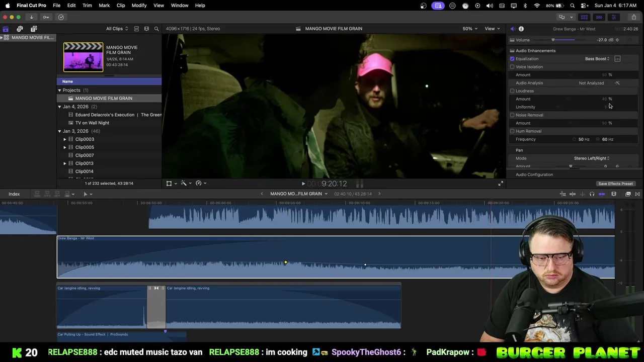
Task: Show the Titles and Generators sidebar
Action: click(34, 29)
